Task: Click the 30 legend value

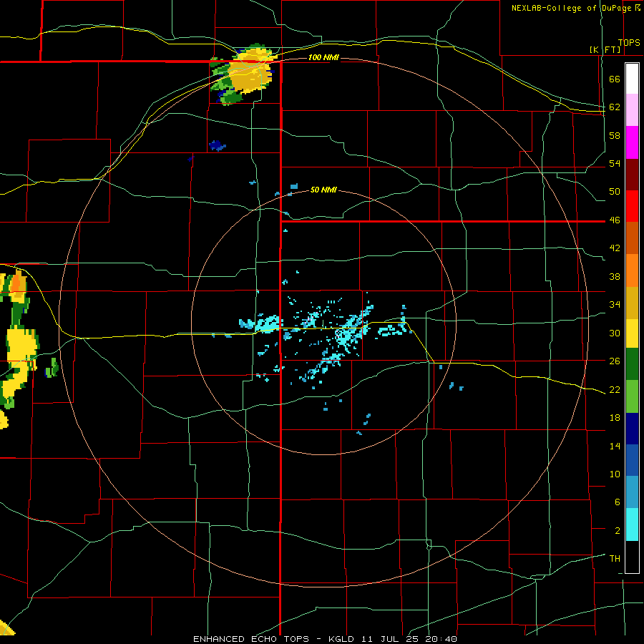Action: tap(615, 333)
